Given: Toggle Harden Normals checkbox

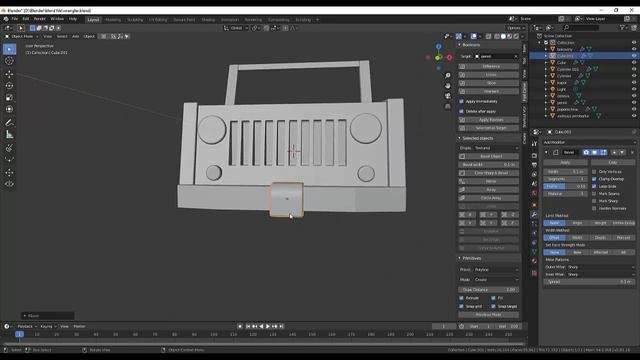Looking at the screenshot, I should pos(594,209).
